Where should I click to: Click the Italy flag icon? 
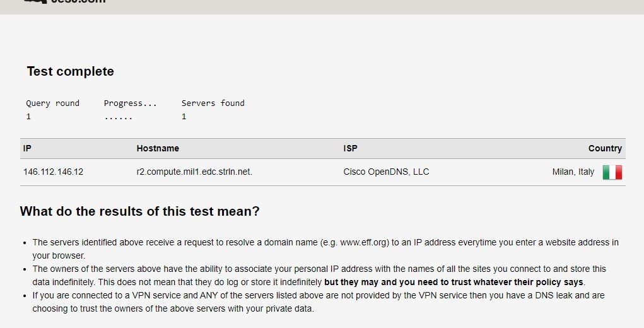(x=612, y=172)
